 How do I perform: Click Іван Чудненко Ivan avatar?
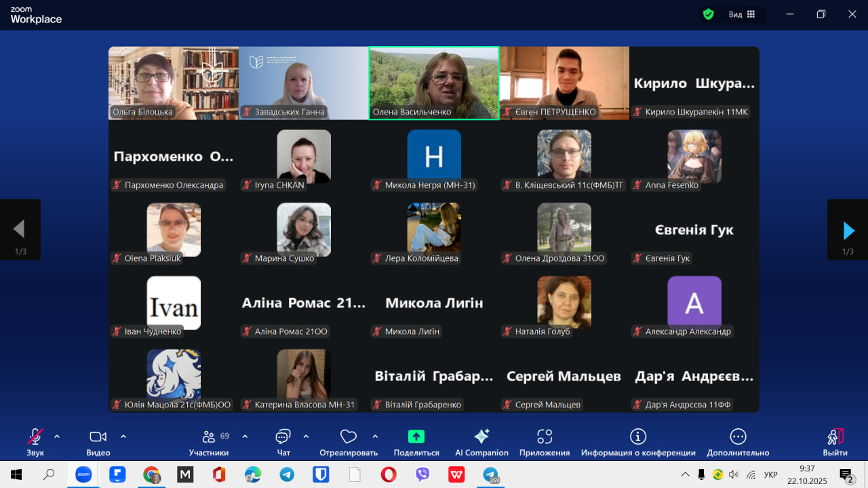coord(174,303)
